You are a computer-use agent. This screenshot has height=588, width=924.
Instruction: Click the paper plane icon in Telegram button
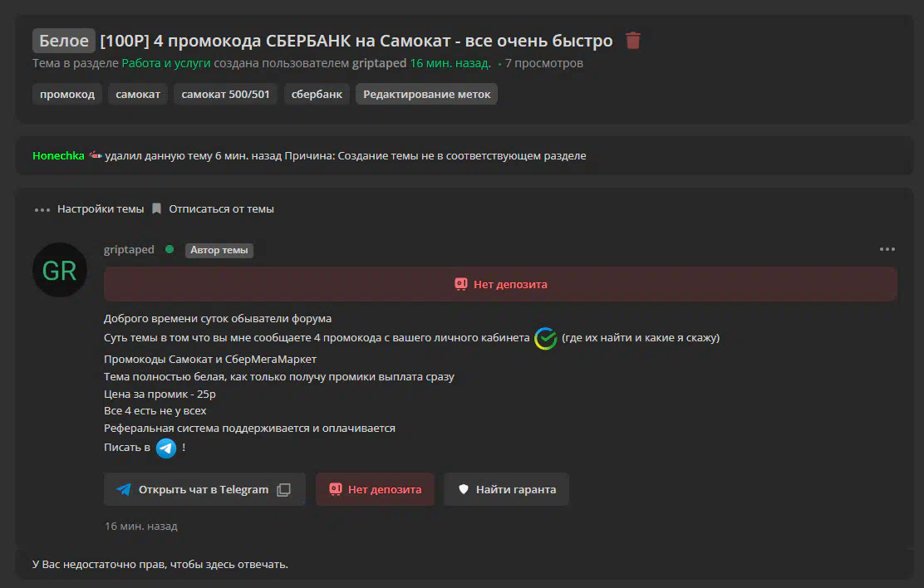(124, 490)
